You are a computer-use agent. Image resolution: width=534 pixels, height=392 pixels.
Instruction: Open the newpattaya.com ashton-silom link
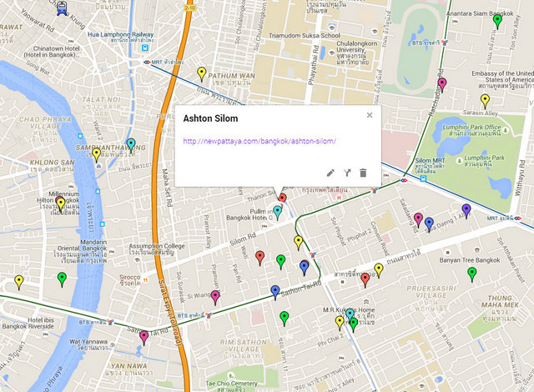[259, 141]
